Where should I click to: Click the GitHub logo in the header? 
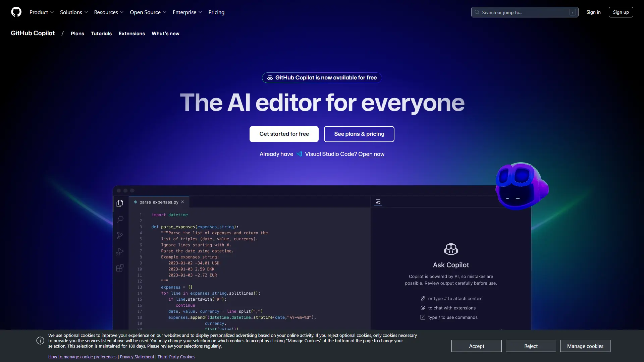(x=16, y=12)
